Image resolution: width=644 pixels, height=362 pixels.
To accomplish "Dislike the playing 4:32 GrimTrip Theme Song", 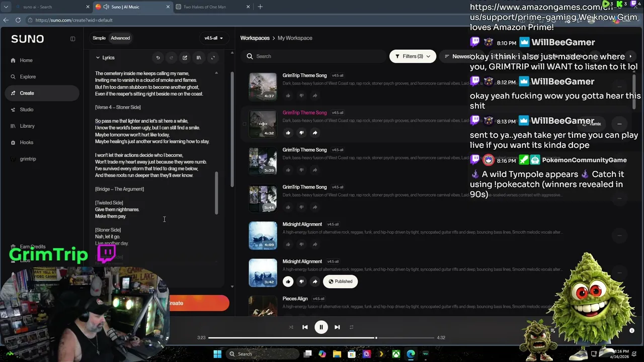I will 301,133.
